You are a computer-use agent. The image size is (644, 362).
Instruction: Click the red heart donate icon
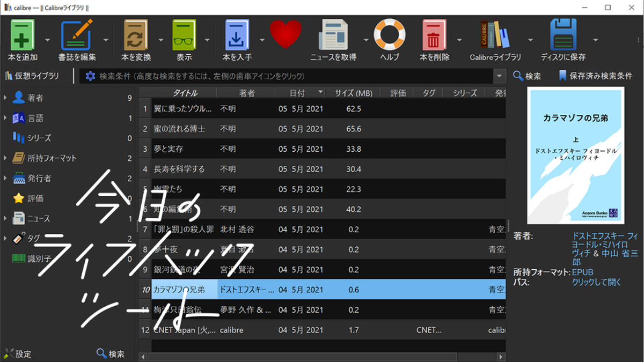coord(286,35)
